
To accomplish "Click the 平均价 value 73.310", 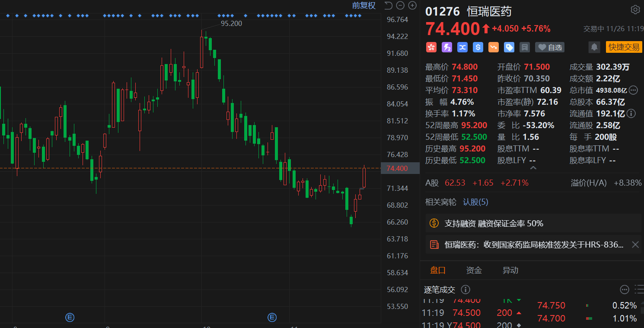I will click(465, 90).
